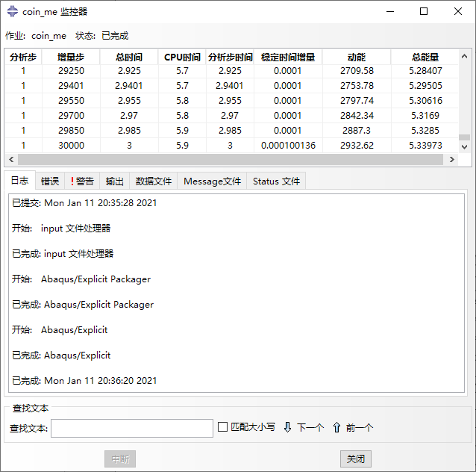Image resolution: width=476 pixels, height=472 pixels.
Task: Click the total energy value 5.3169
Action: [x=425, y=115]
